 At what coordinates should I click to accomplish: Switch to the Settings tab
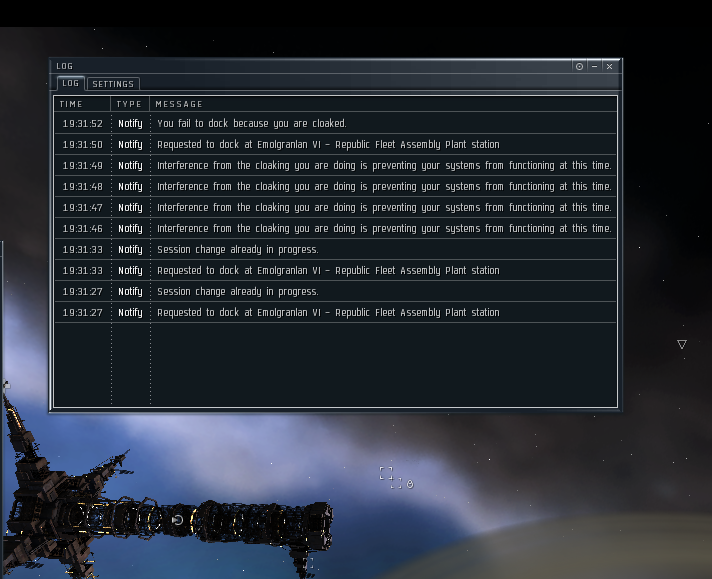113,84
